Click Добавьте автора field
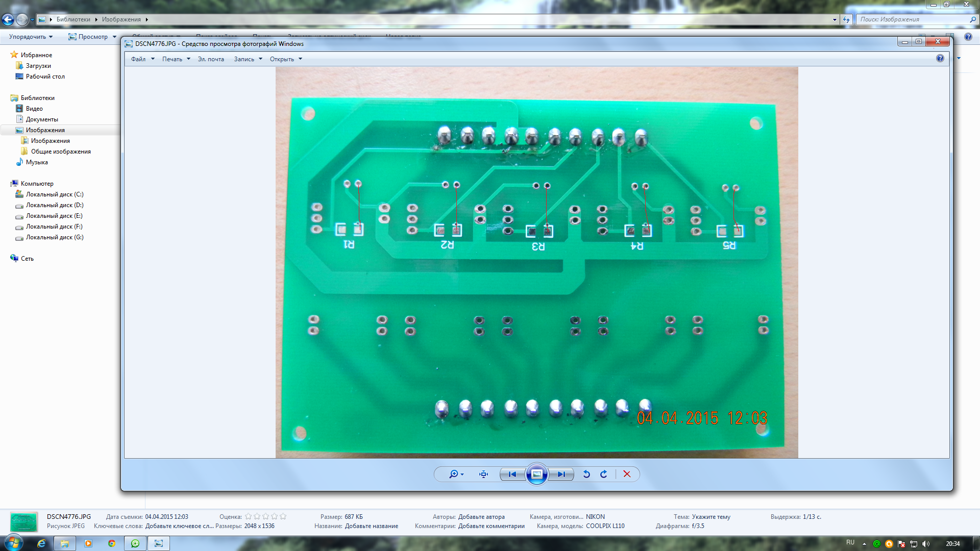980x551 pixels. click(x=481, y=517)
